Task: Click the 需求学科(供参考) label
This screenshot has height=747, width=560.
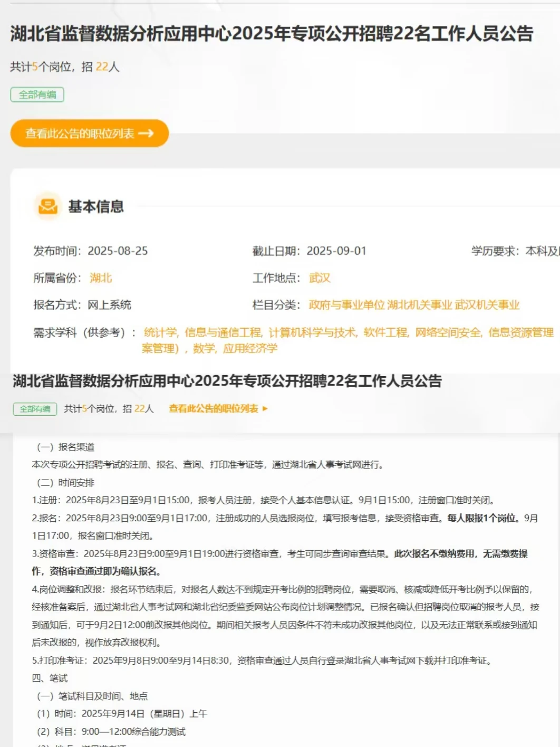Action: pyautogui.click(x=84, y=332)
